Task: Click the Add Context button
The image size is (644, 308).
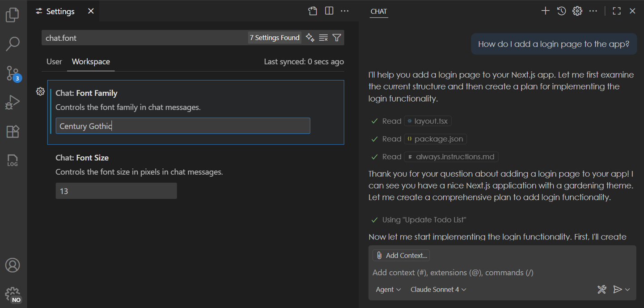Action: [x=401, y=255]
